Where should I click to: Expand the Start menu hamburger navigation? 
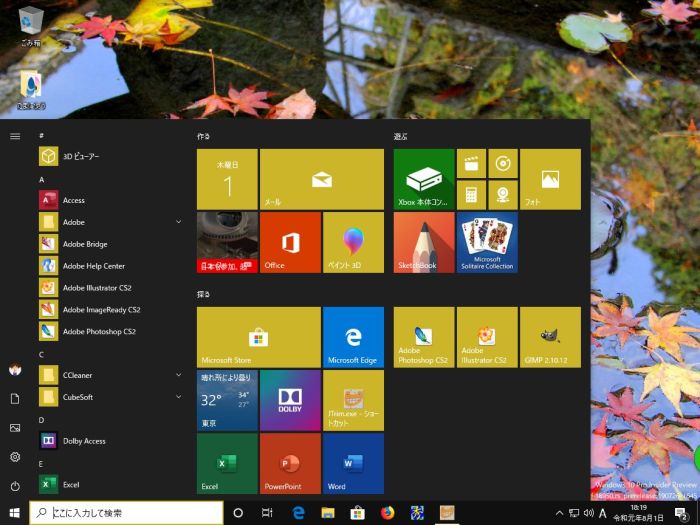pyautogui.click(x=15, y=136)
